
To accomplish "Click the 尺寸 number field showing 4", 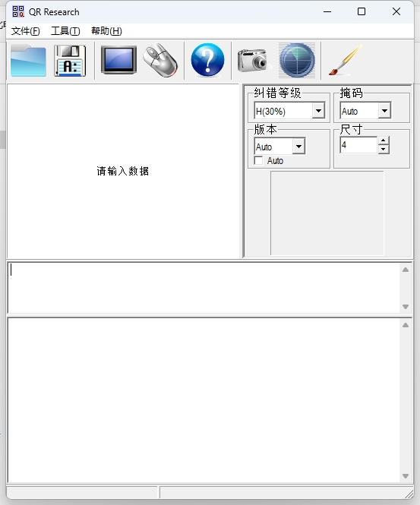I will (358, 145).
